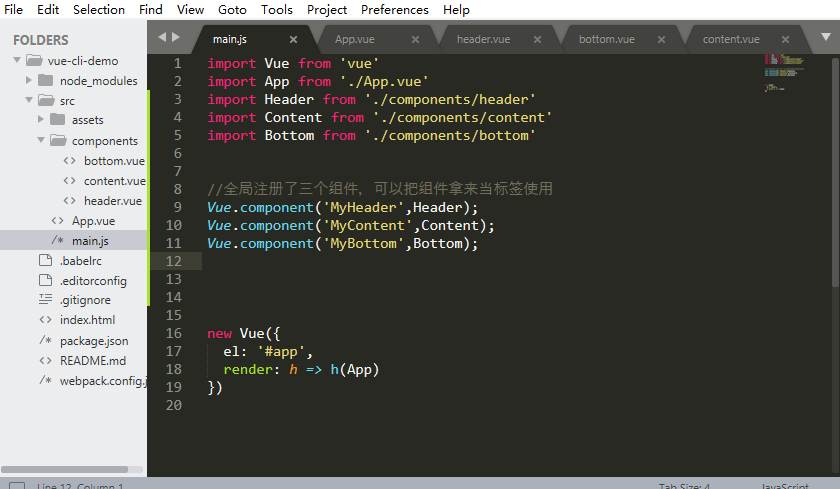This screenshot has height=489, width=840.
Task: Click the index.html markup file icon
Action: (x=46, y=320)
